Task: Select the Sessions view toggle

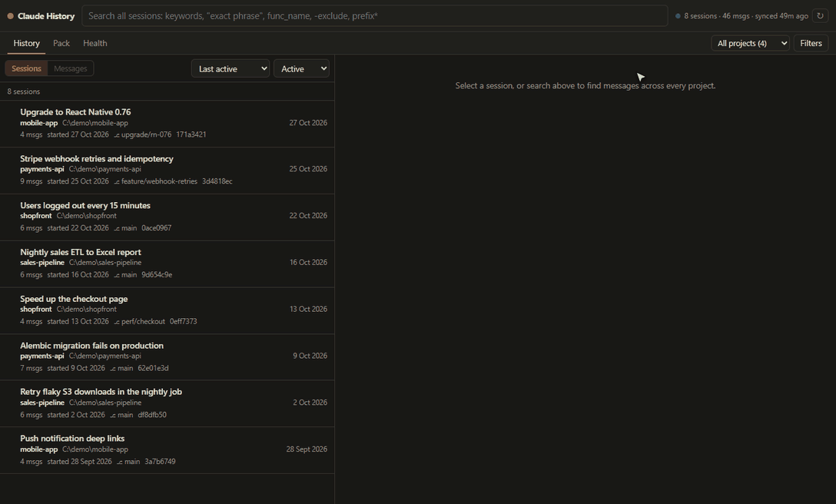Action: (x=26, y=68)
